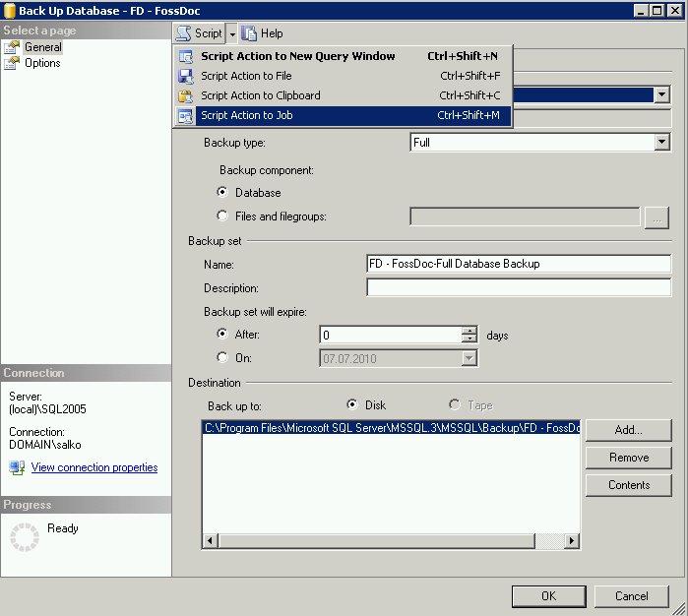Click the Options page icon
The height and width of the screenshot is (616, 688).
[x=12, y=63]
